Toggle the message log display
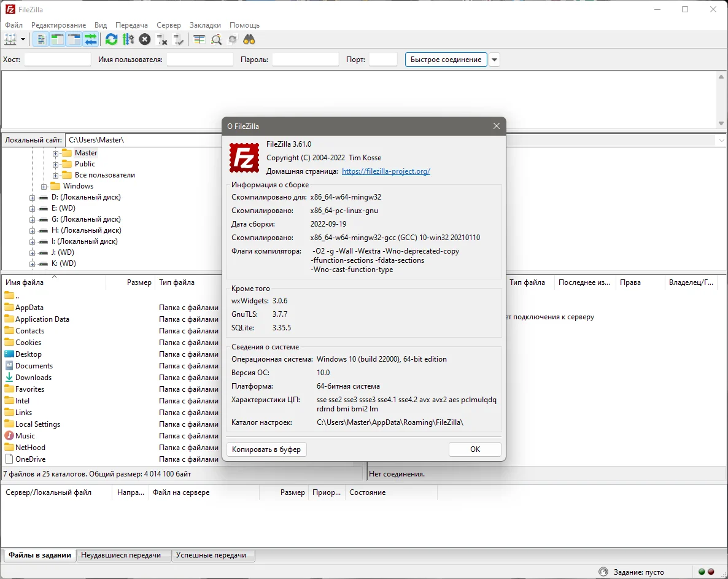The height and width of the screenshot is (579, 728). pos(41,39)
